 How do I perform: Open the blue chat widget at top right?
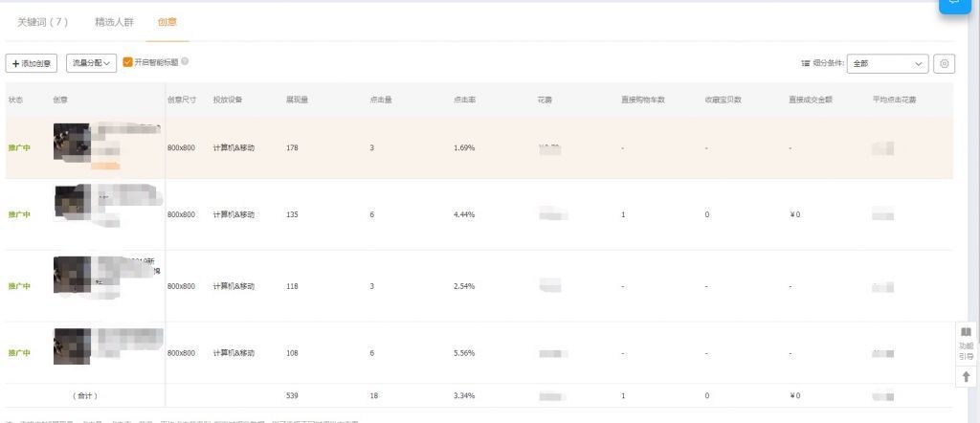click(x=954, y=5)
